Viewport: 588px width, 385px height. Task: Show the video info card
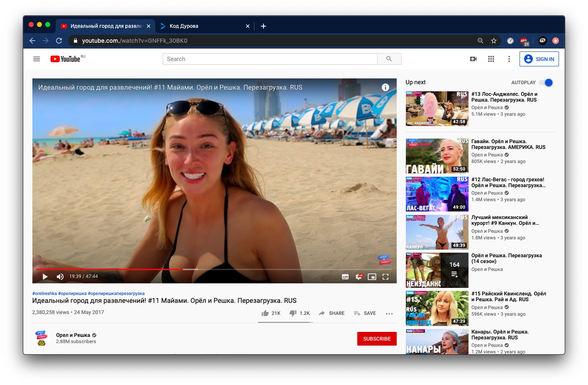click(385, 87)
